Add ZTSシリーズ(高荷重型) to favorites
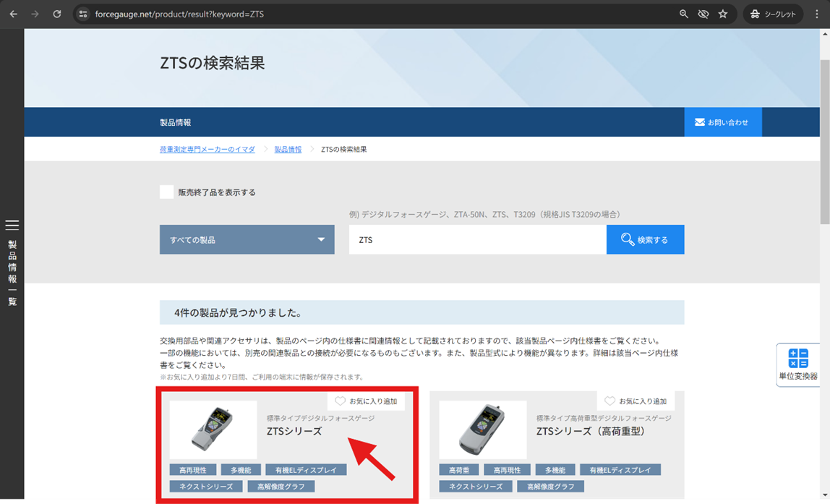This screenshot has width=830, height=504. [x=635, y=401]
